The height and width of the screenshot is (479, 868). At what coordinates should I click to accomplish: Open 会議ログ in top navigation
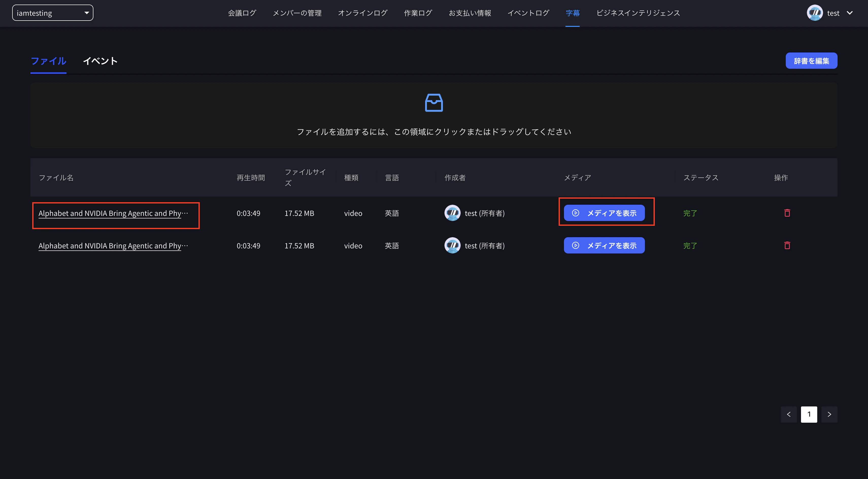point(242,13)
